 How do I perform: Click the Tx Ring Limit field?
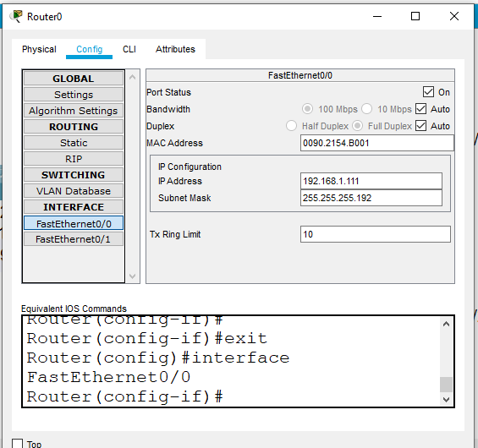[x=376, y=234]
